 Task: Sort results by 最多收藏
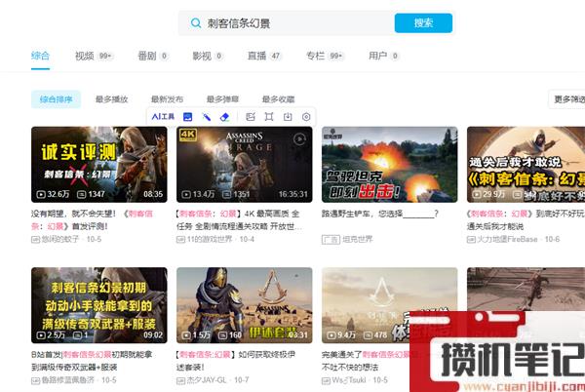(278, 99)
